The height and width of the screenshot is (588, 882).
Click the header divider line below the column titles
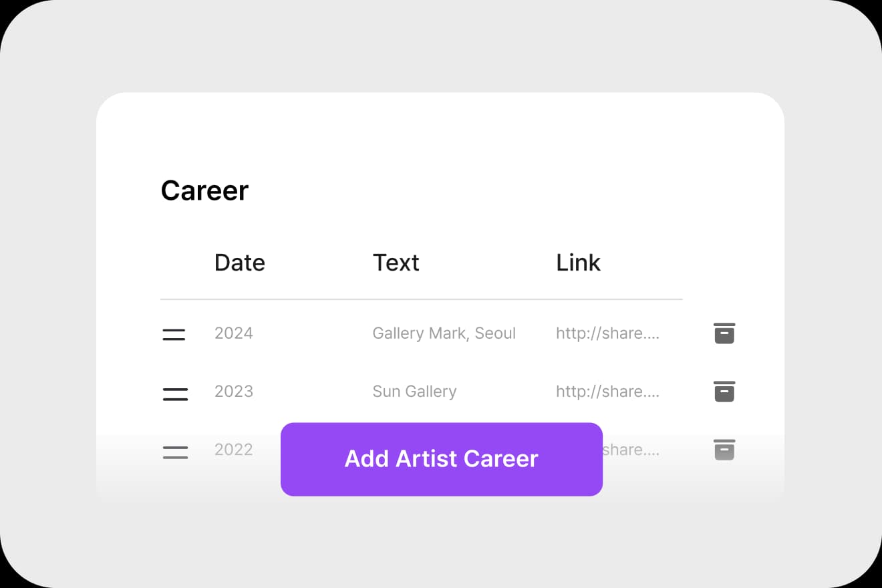pyautogui.click(x=421, y=299)
